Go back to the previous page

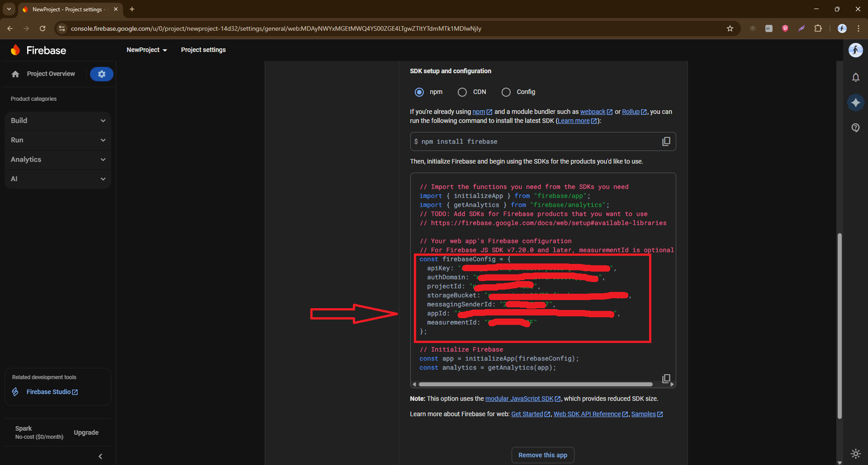10,28
